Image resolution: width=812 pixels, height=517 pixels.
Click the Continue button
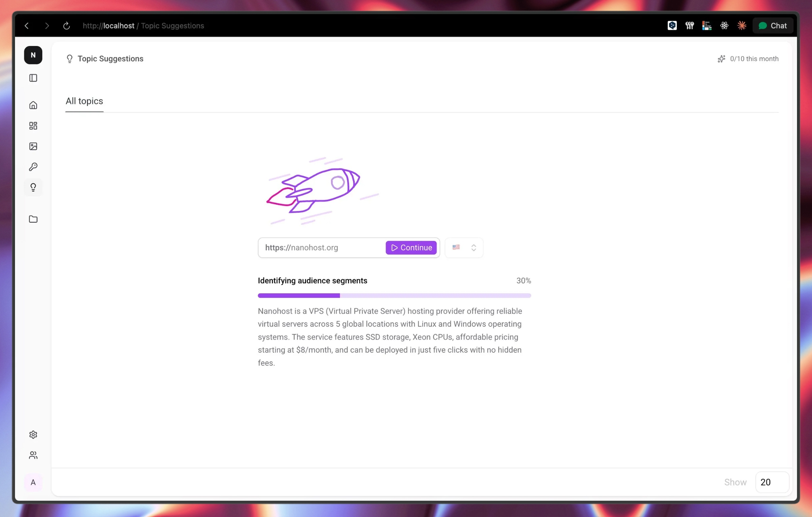point(411,248)
